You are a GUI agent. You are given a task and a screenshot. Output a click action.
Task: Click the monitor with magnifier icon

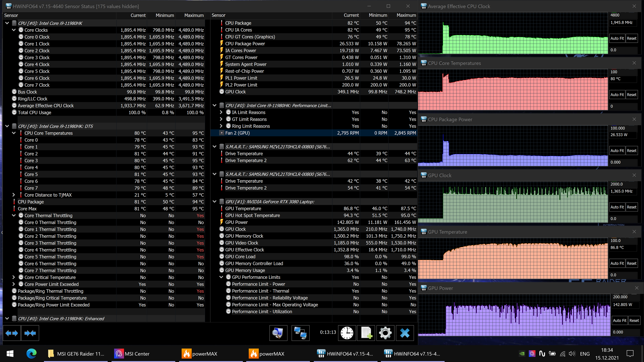point(278,333)
